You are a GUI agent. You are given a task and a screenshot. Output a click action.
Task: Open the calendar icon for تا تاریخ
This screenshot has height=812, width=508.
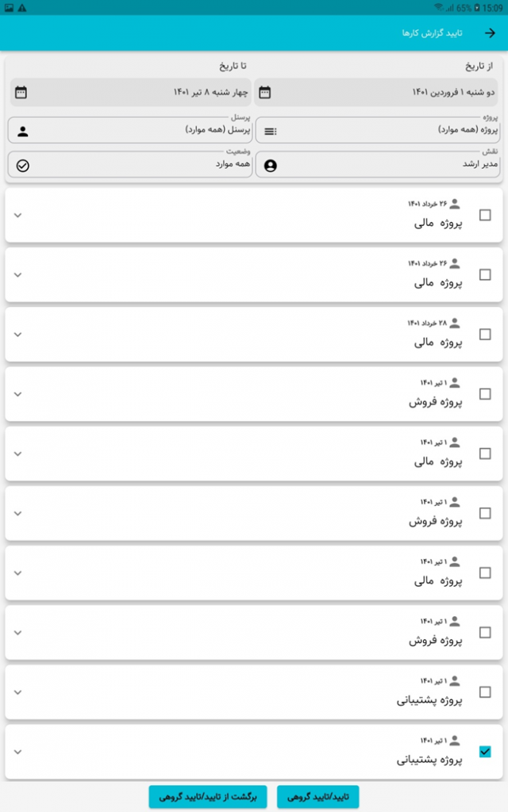point(21,93)
